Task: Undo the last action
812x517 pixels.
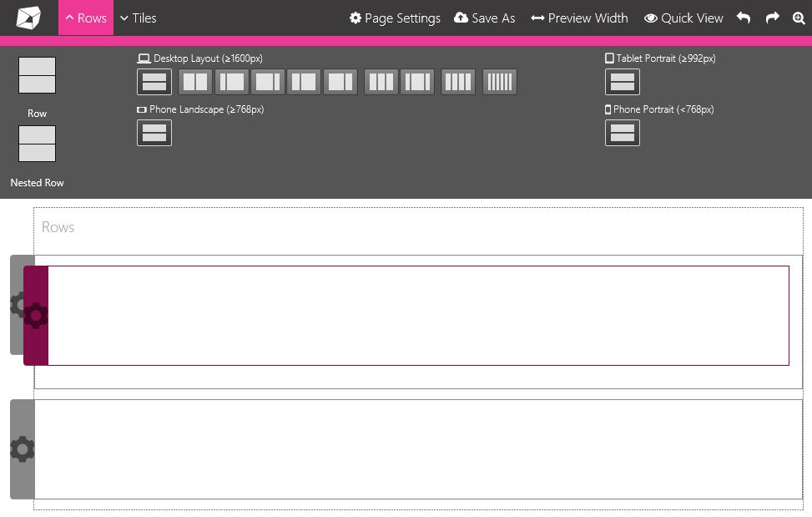Action: click(744, 18)
